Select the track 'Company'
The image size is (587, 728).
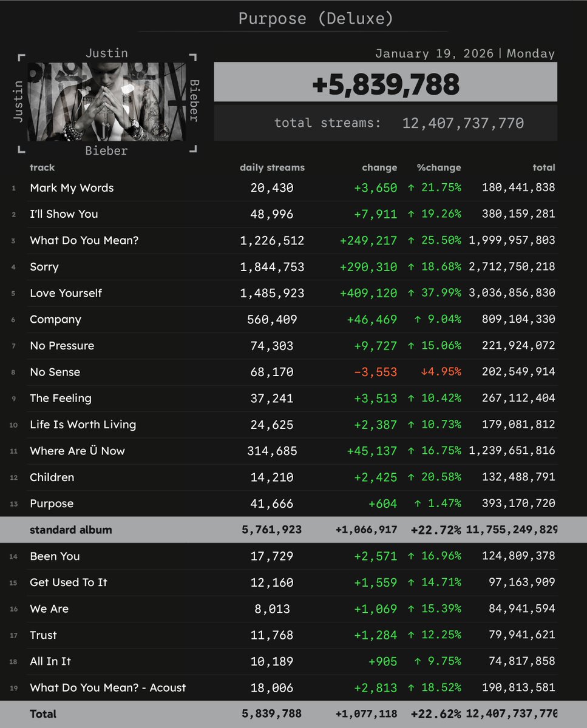click(55, 319)
